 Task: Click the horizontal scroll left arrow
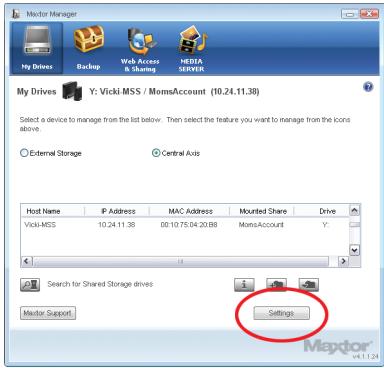[27, 261]
